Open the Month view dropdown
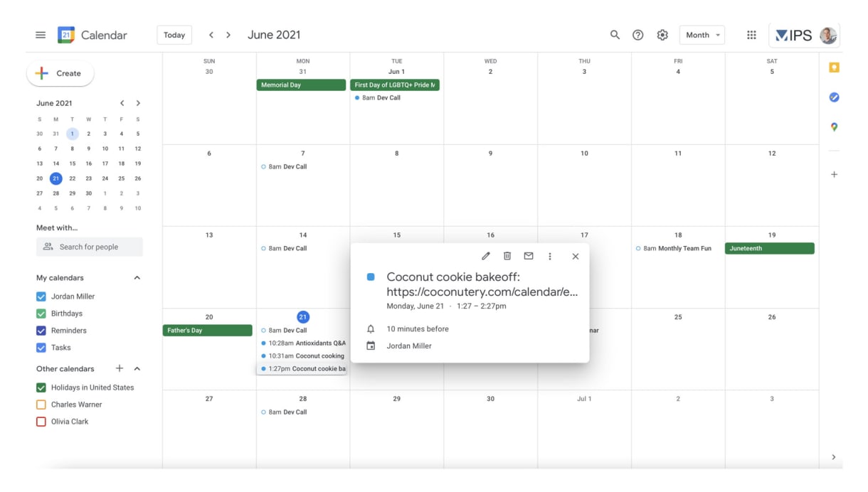The width and height of the screenshot is (868, 492). pos(702,35)
